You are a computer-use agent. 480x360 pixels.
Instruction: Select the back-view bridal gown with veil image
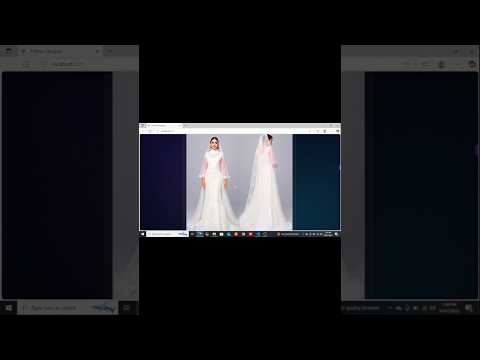[266, 182]
